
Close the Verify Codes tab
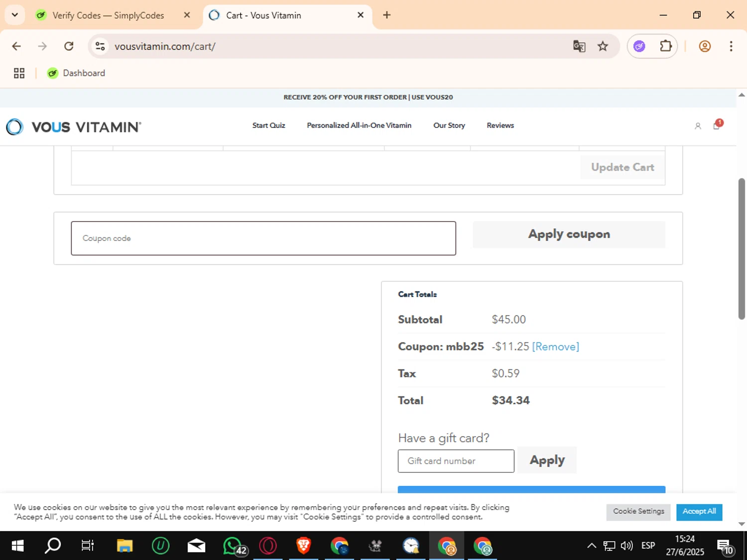pos(187,15)
